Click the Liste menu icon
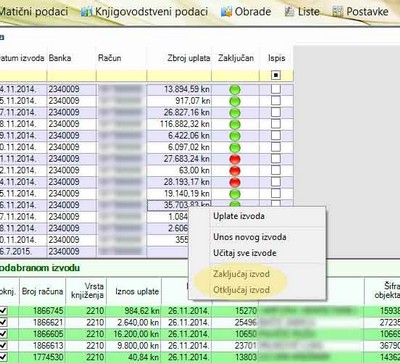The width and height of the screenshot is (400, 363). click(289, 12)
